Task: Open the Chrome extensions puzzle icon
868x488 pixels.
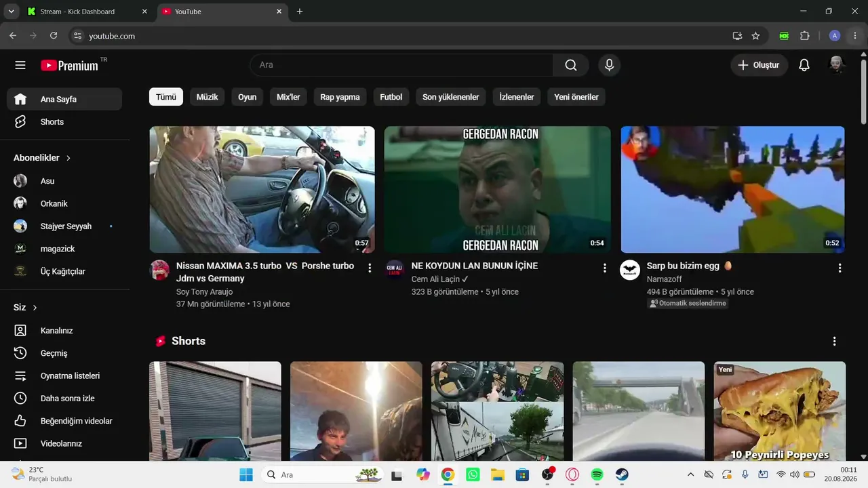Action: point(805,36)
